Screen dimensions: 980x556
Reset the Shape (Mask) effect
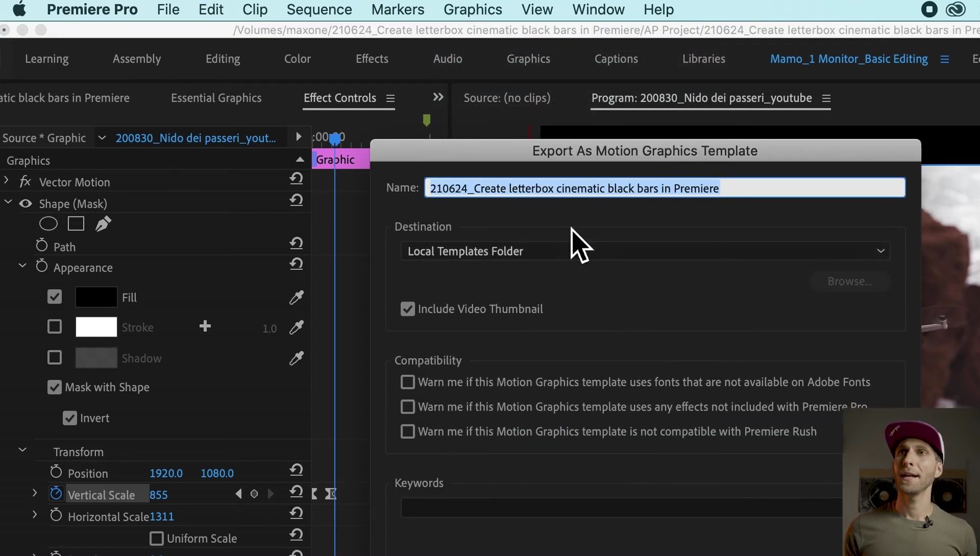[296, 200]
